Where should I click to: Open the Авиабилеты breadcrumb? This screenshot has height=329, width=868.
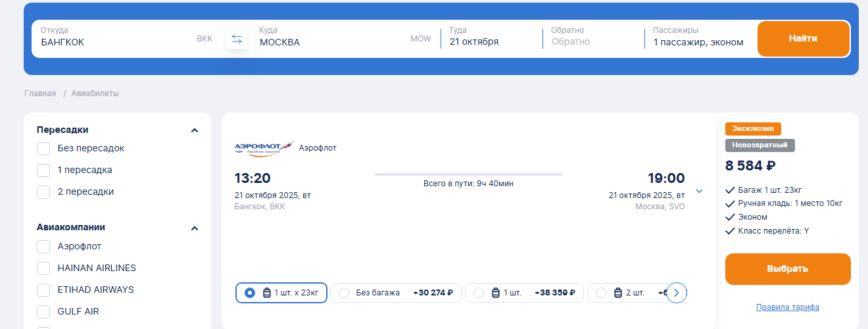pos(95,93)
